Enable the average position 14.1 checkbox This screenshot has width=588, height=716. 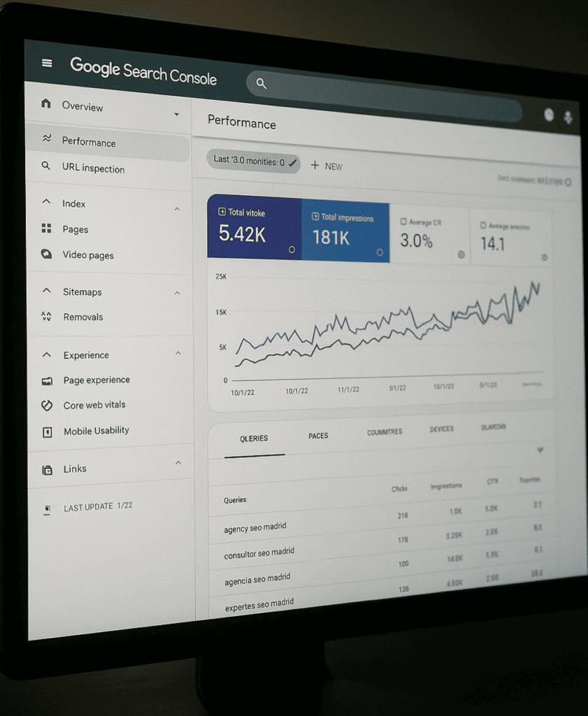[x=483, y=226]
